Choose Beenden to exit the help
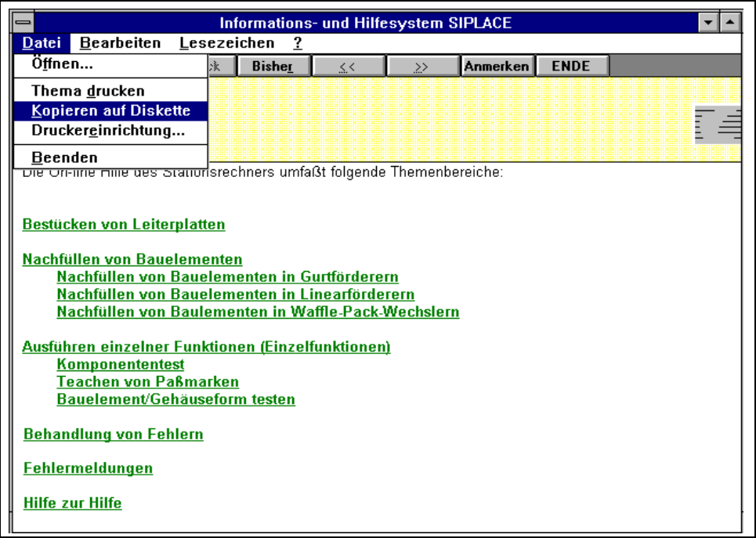The width and height of the screenshot is (756, 538). click(x=64, y=157)
